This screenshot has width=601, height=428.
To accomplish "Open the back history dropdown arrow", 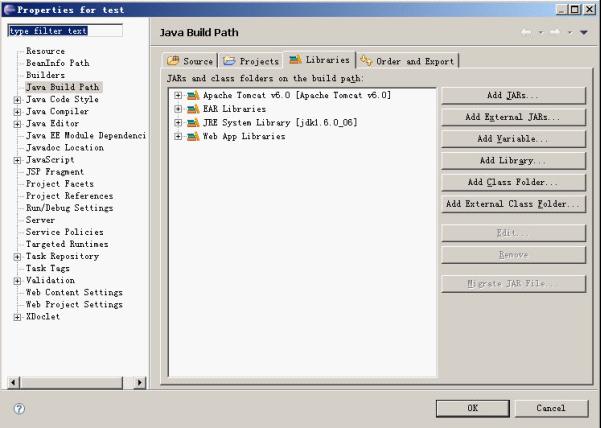I will tap(540, 33).
